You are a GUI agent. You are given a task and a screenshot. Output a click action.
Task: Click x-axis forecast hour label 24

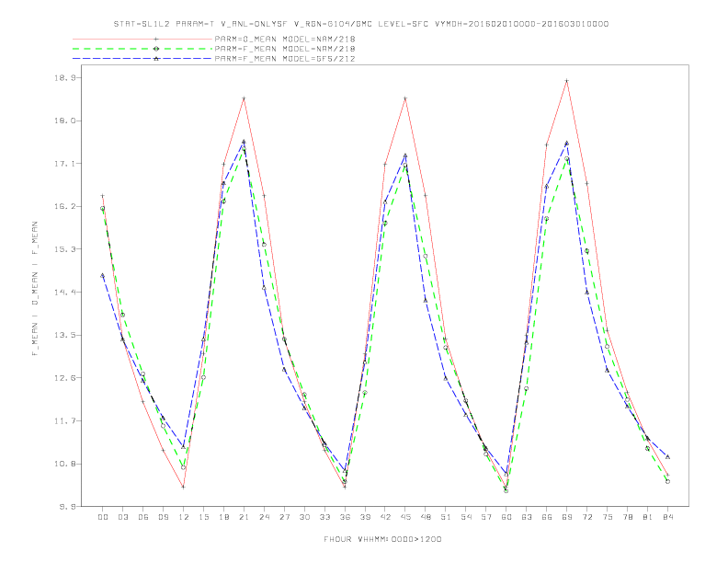coord(264,517)
